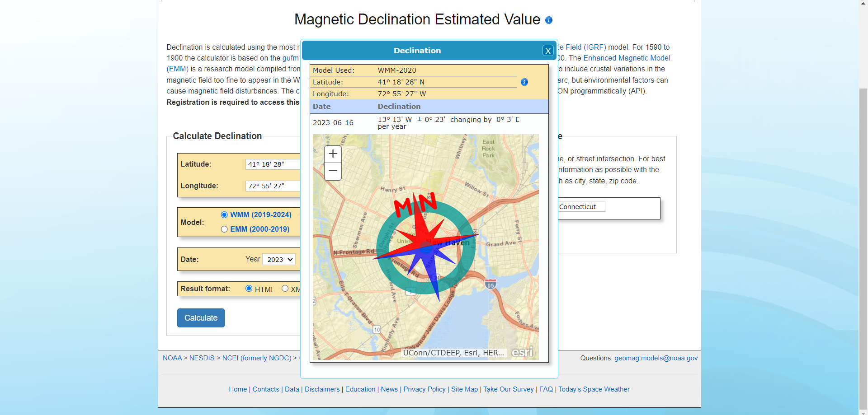
Task: Choose HTML as the result format
Action: 249,288
